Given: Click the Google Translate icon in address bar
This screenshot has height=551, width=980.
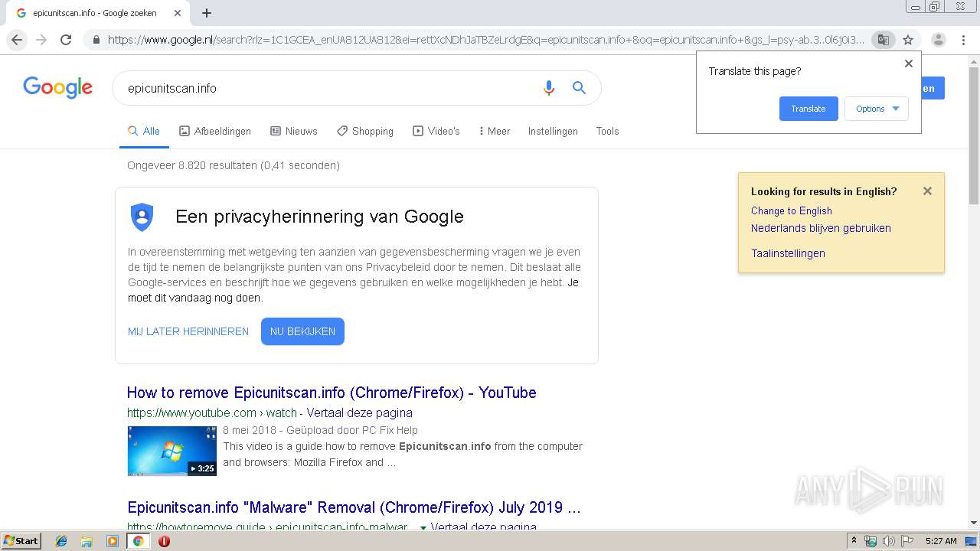Looking at the screenshot, I should tap(883, 40).
